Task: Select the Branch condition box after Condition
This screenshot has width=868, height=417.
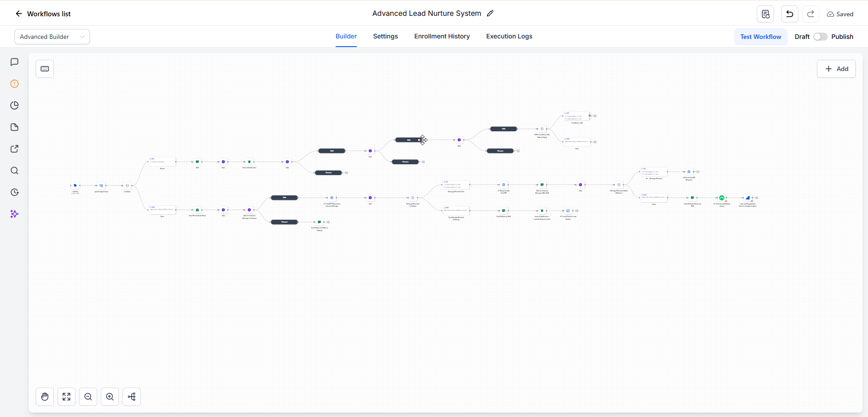Action: 162,161
